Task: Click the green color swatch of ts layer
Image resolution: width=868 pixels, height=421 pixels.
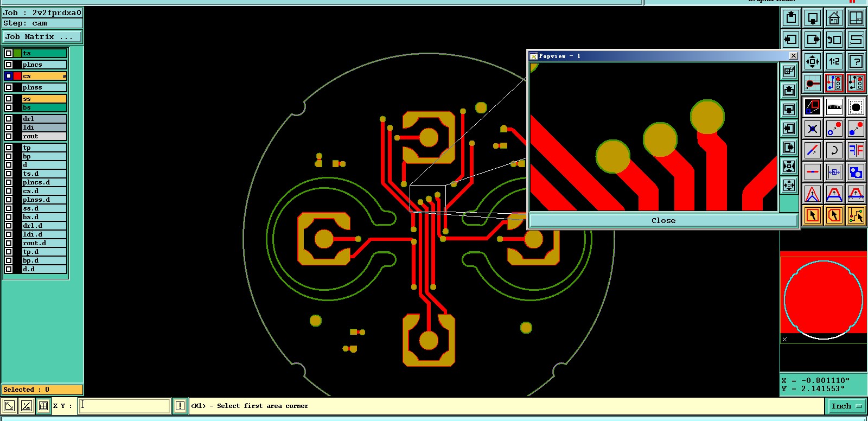Action: [x=17, y=53]
